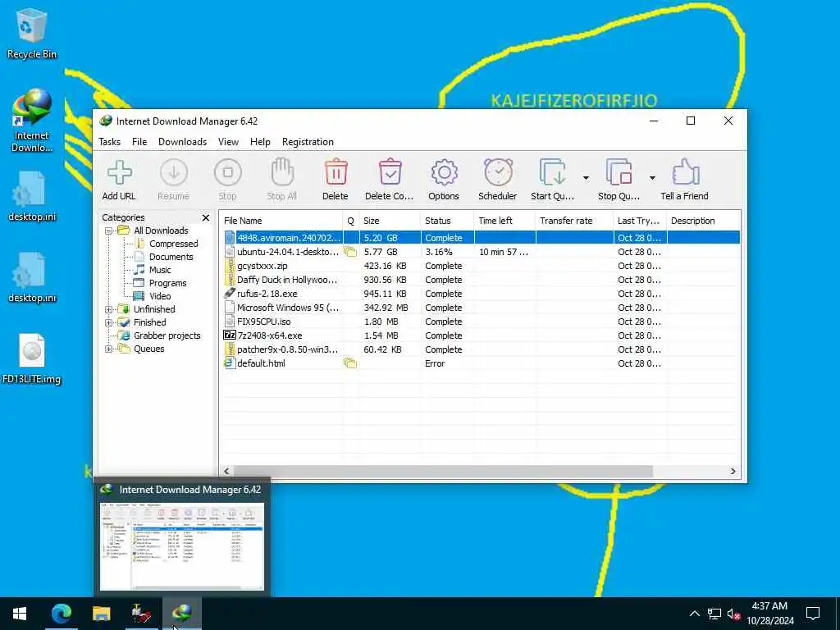Click the horizontal scrollbar left arrow

pyautogui.click(x=226, y=471)
